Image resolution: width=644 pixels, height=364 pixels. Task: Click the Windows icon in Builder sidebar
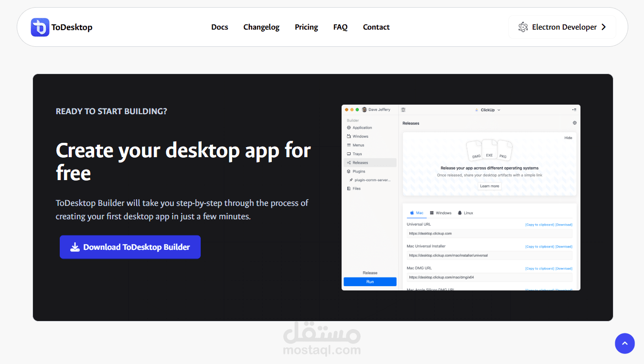[x=349, y=136]
